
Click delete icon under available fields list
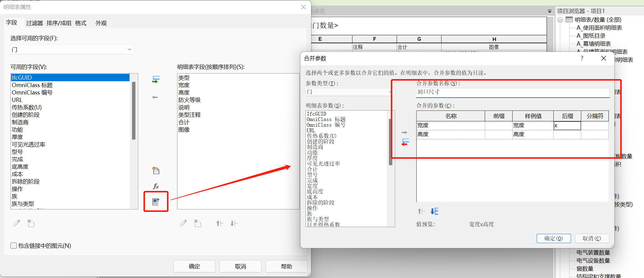[31, 223]
